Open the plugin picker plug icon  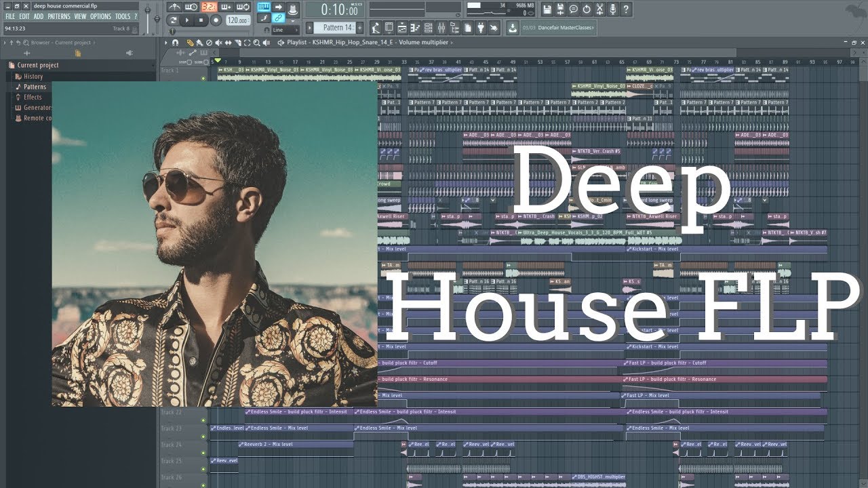(481, 28)
